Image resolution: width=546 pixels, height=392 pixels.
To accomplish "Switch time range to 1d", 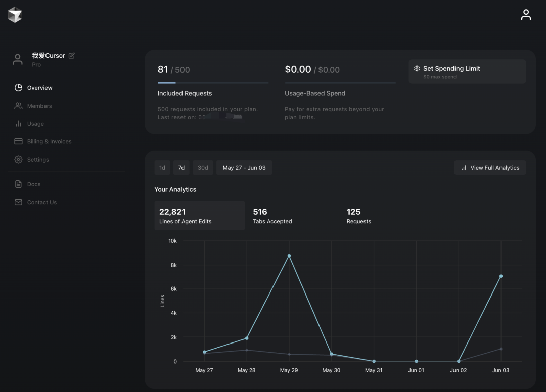I will click(x=162, y=168).
